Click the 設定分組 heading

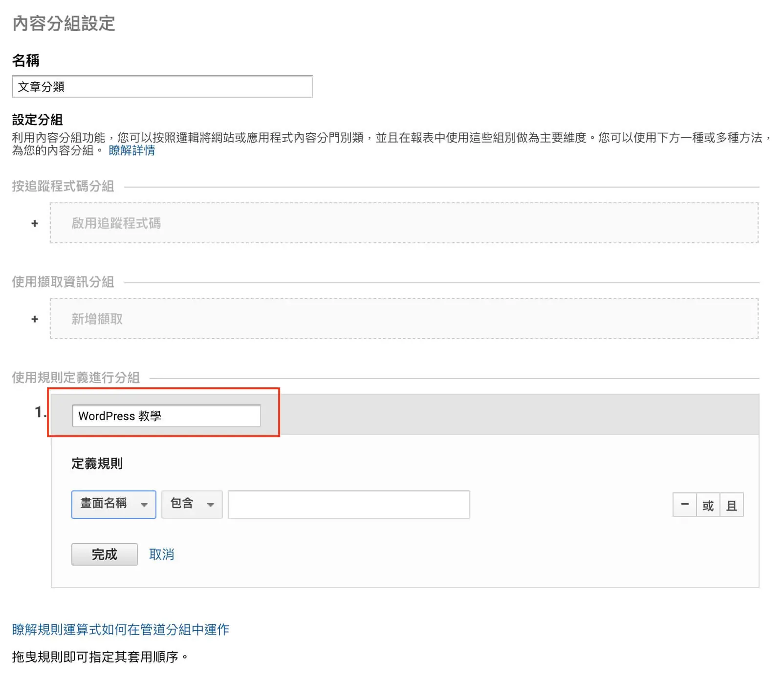click(x=37, y=119)
